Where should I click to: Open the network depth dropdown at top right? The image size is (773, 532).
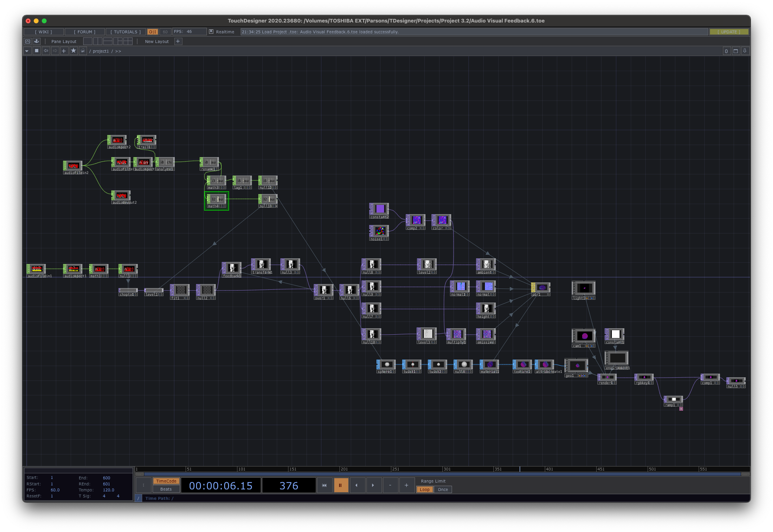tap(726, 51)
